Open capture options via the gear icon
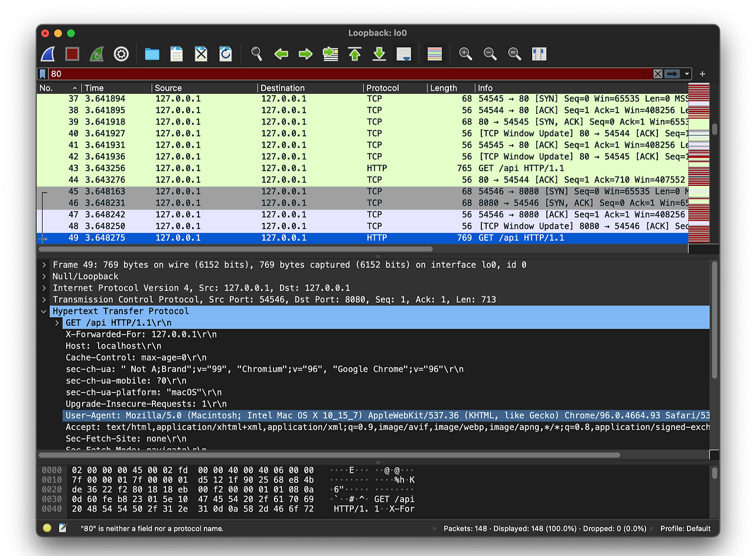 coord(120,54)
